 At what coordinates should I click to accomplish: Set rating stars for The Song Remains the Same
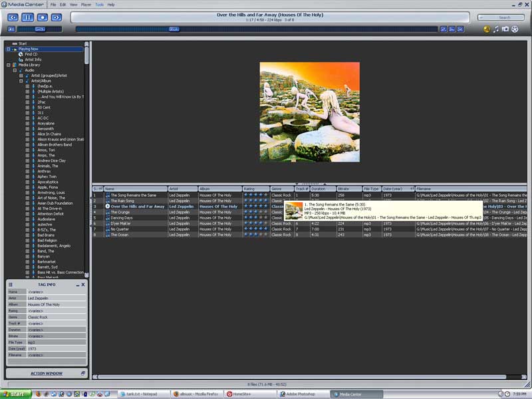point(256,195)
